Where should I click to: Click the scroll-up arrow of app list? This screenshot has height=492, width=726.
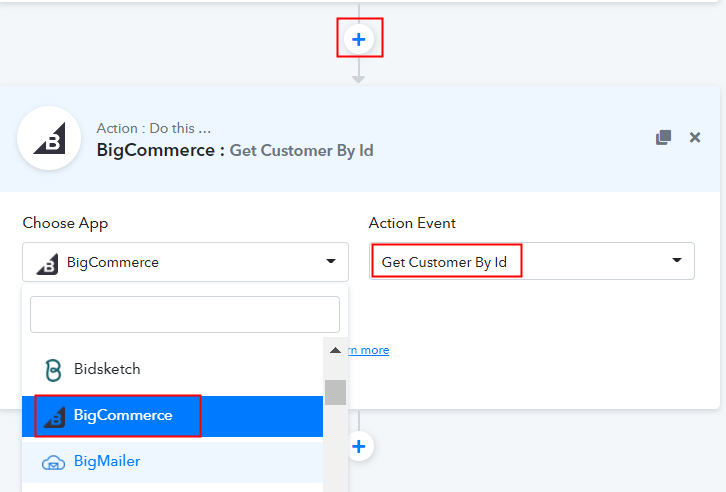335,350
